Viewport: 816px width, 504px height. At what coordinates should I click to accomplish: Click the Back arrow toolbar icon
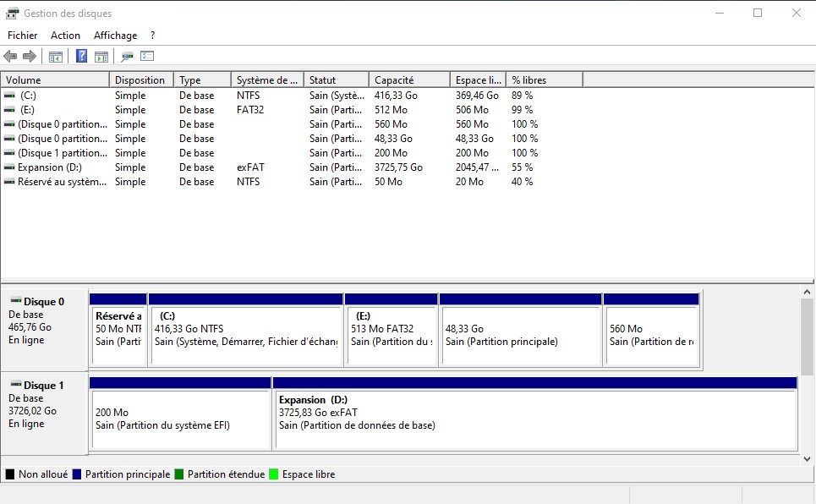(x=10, y=57)
